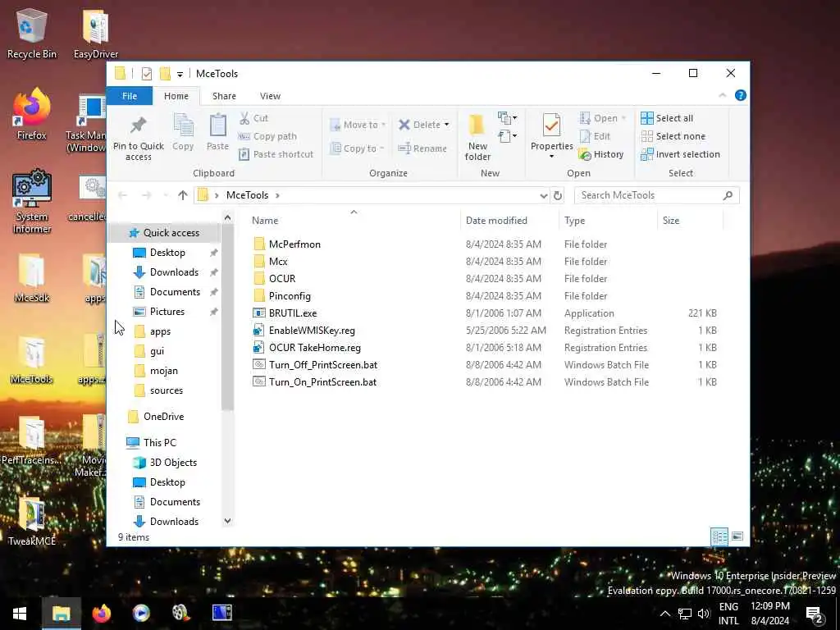
Task: Select This PC in navigation pane
Action: click(160, 442)
